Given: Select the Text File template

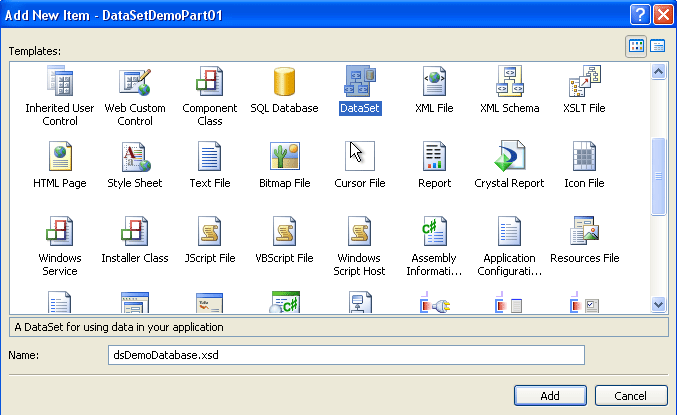Looking at the screenshot, I should [x=210, y=165].
